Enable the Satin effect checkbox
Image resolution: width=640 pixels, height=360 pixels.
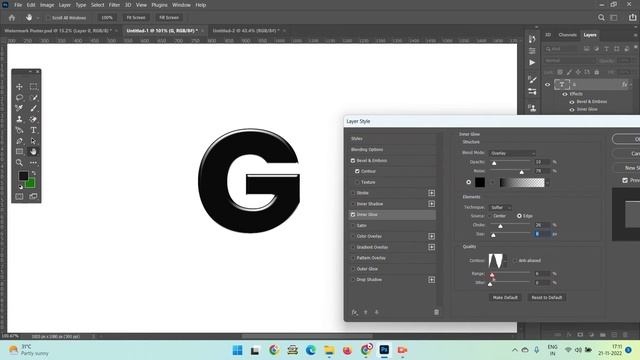(353, 225)
